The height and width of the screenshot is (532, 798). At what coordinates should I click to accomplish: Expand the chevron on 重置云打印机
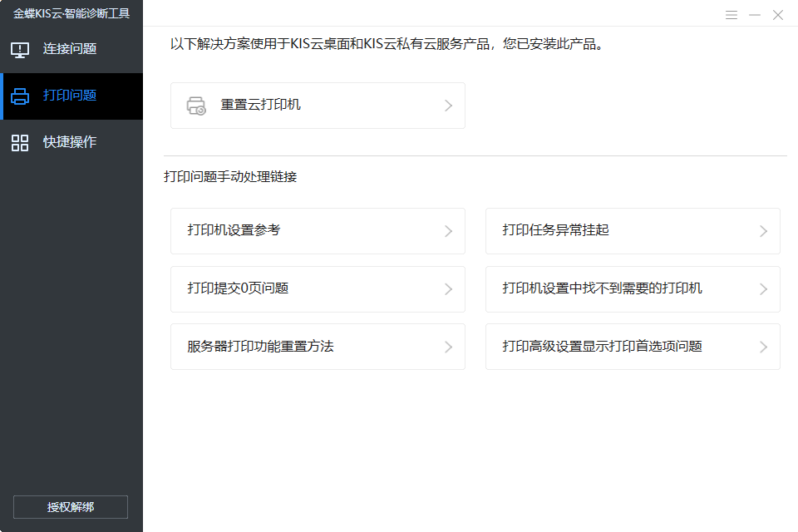point(448,106)
